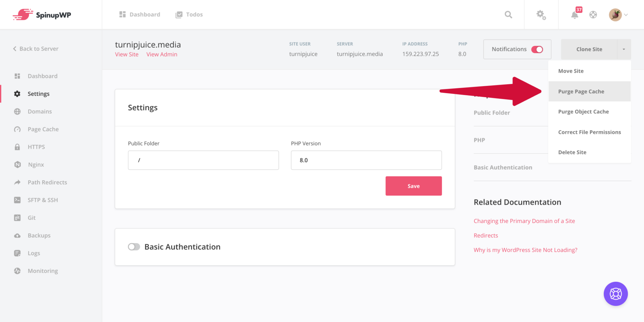Click into the Public Folder field
The height and width of the screenshot is (322, 644).
(203, 160)
